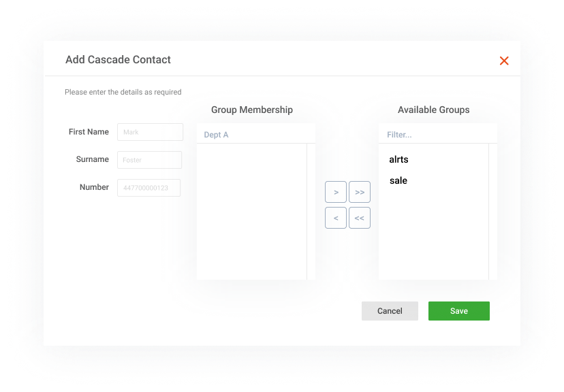Click the move selected right (>) arrow button
The width and height of the screenshot is (564, 392).
pos(336,193)
